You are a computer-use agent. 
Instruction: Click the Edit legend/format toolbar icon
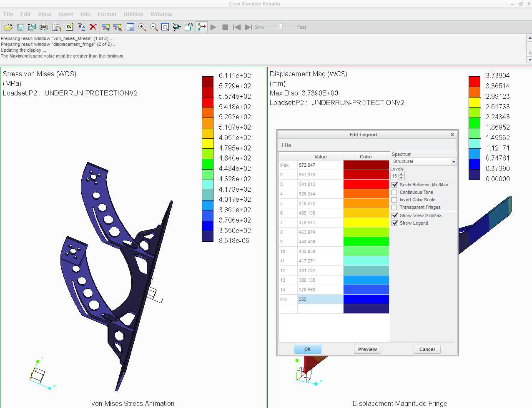pos(130,27)
